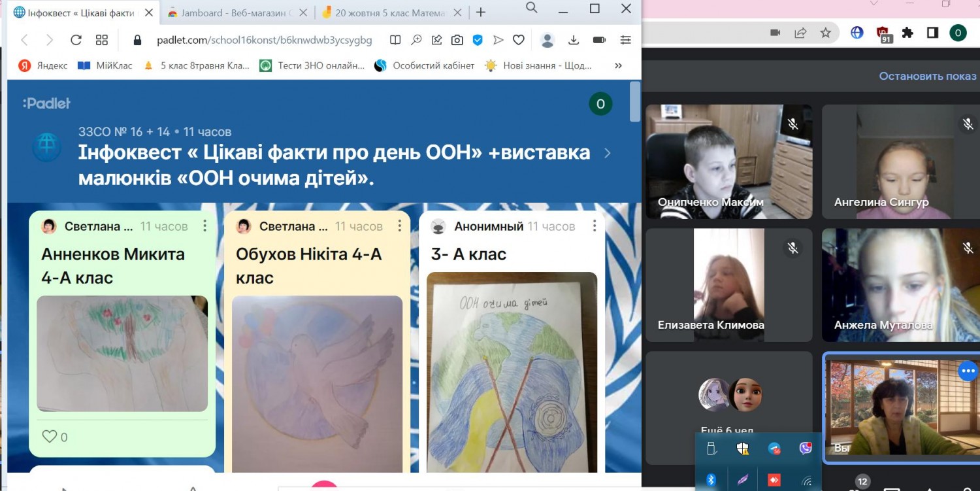Viewport: 980px width, 491px height.
Task: Open the uBlock extension showing 91
Action: 883,34
